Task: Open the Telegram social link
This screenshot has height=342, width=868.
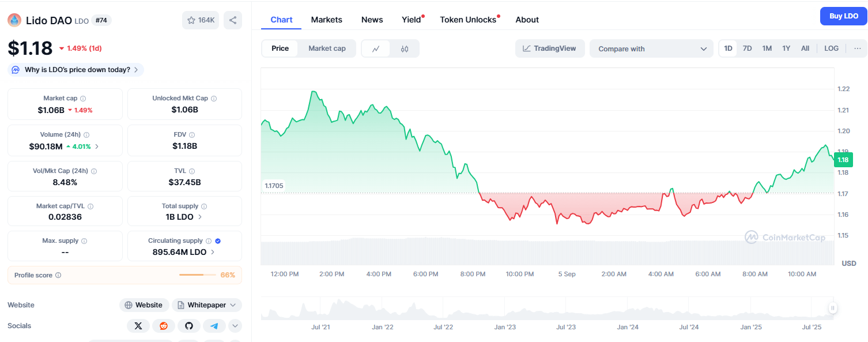Action: (x=214, y=326)
